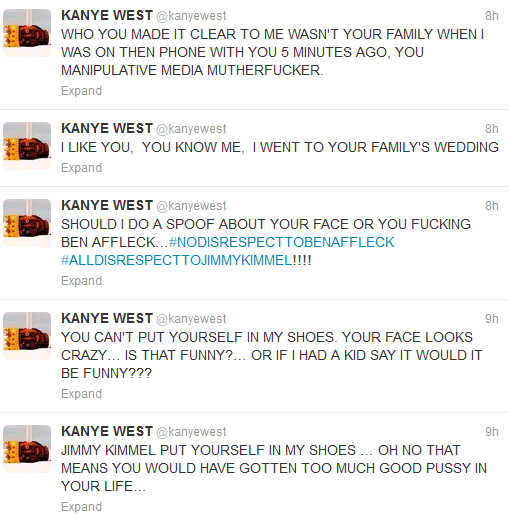Open avatar on the 'YOUR FACE LOOKS CRAZY' tweet

click(27, 336)
